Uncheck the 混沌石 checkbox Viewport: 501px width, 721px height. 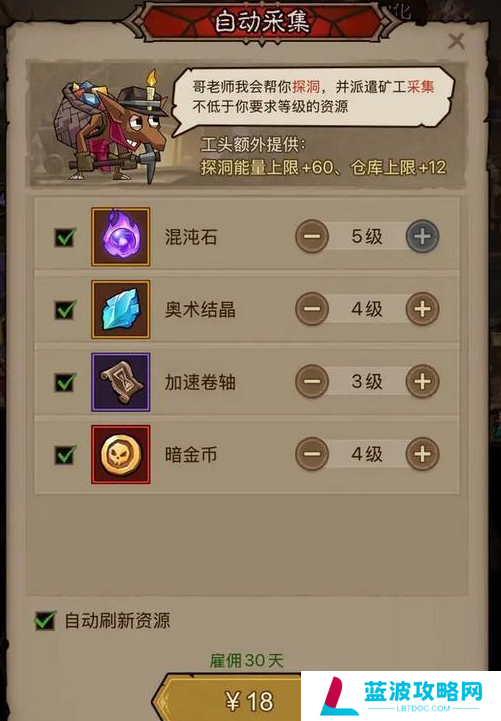(x=65, y=237)
